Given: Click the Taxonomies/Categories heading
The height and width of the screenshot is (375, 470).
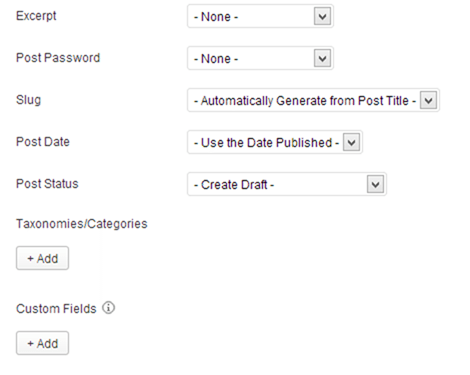Looking at the screenshot, I should click(x=82, y=224).
